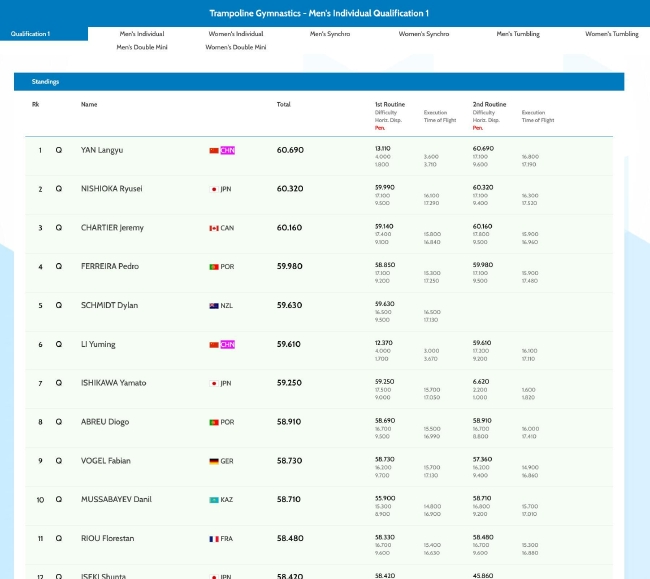Click total score 59.980
The image size is (650, 579).
click(x=290, y=266)
